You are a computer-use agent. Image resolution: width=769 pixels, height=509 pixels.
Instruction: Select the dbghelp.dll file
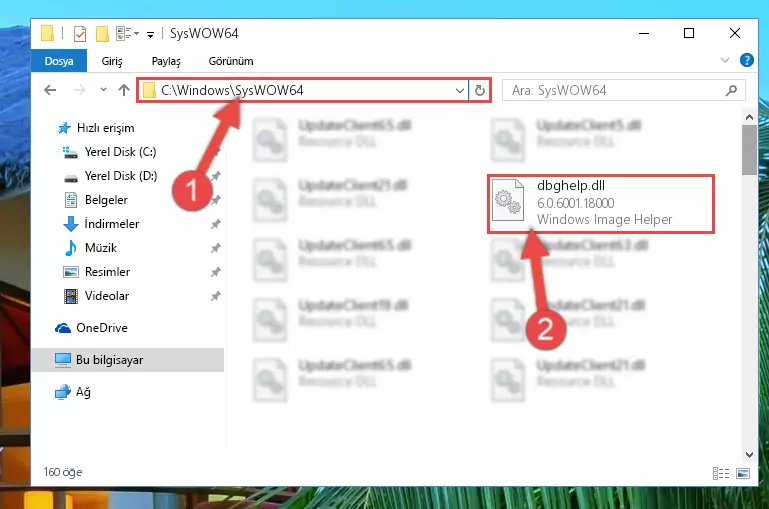click(601, 204)
